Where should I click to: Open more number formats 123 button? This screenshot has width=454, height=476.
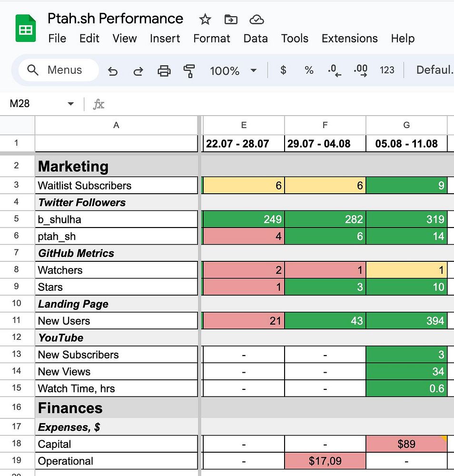point(387,70)
